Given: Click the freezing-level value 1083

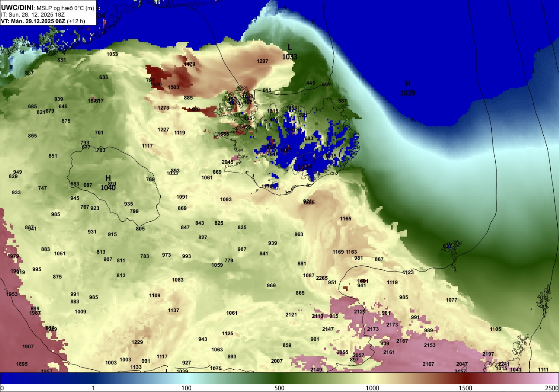Looking at the screenshot, I should (178, 280).
